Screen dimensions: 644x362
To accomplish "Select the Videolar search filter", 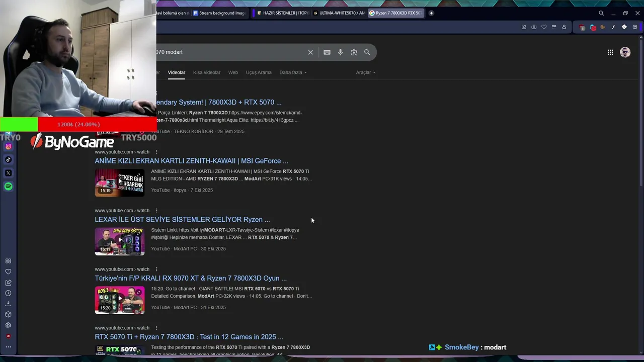I will coord(177,72).
